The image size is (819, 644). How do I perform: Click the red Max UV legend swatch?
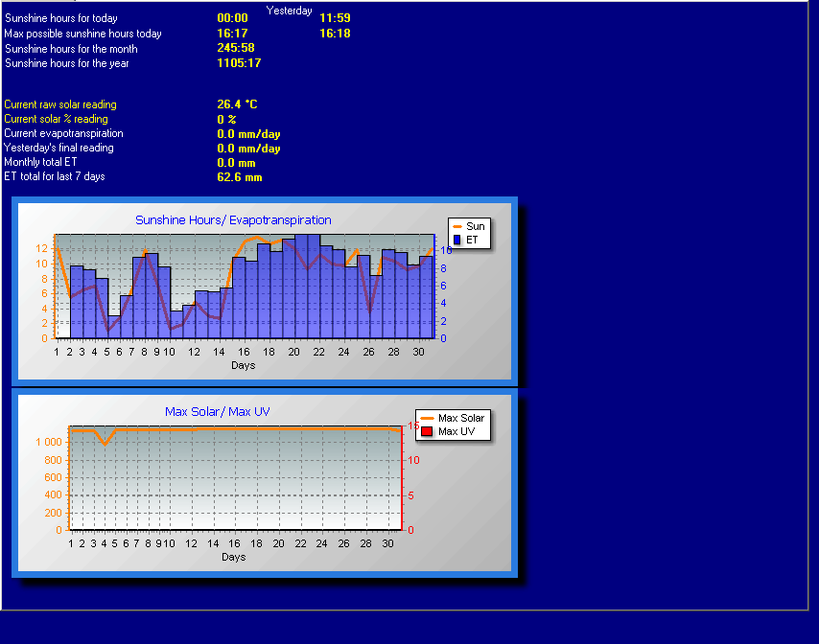(x=427, y=431)
